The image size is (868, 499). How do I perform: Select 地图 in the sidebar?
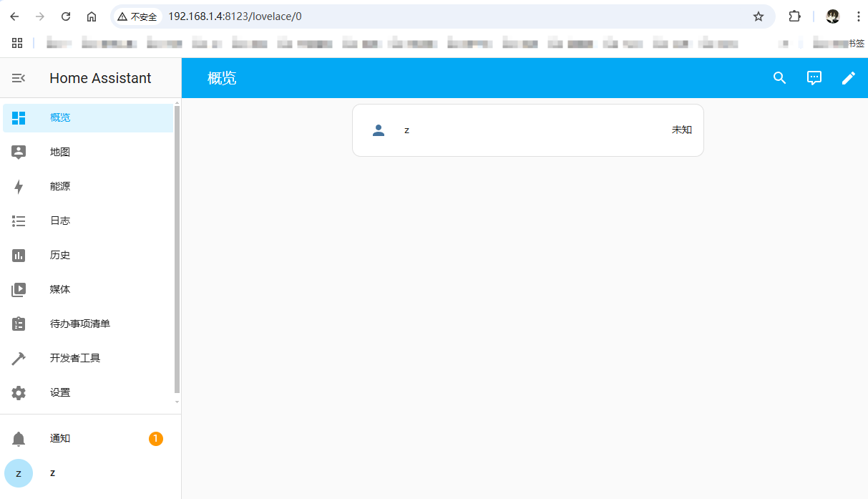click(60, 152)
